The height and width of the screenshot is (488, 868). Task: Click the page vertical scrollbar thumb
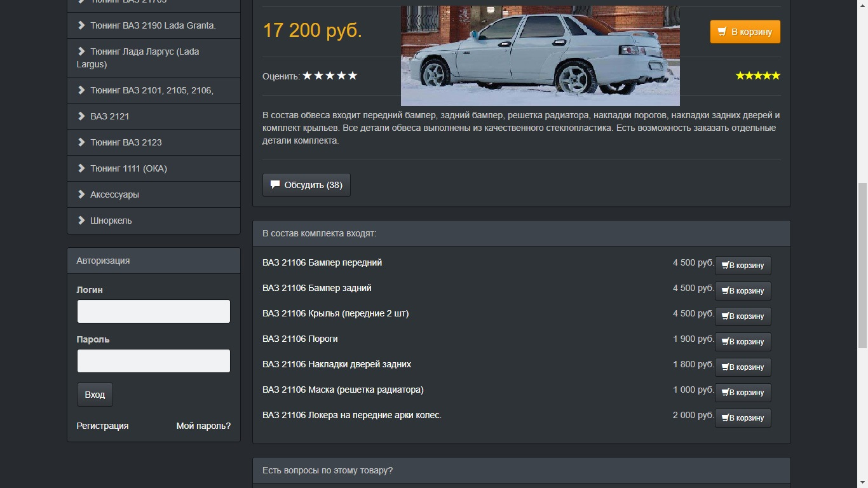coord(862,265)
